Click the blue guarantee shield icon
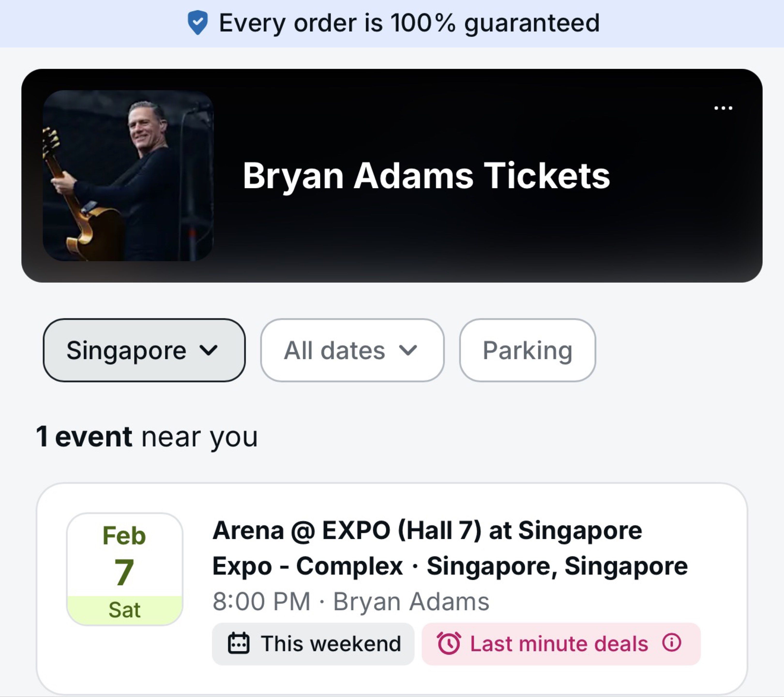 [198, 23]
